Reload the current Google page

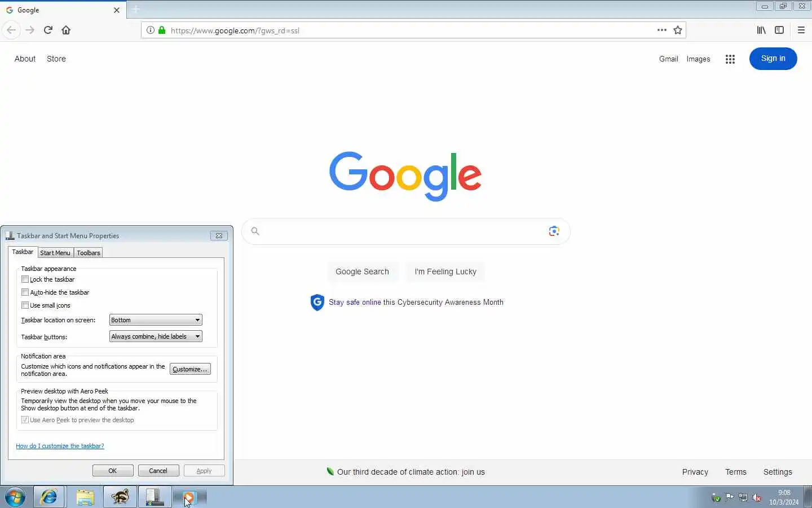point(48,30)
